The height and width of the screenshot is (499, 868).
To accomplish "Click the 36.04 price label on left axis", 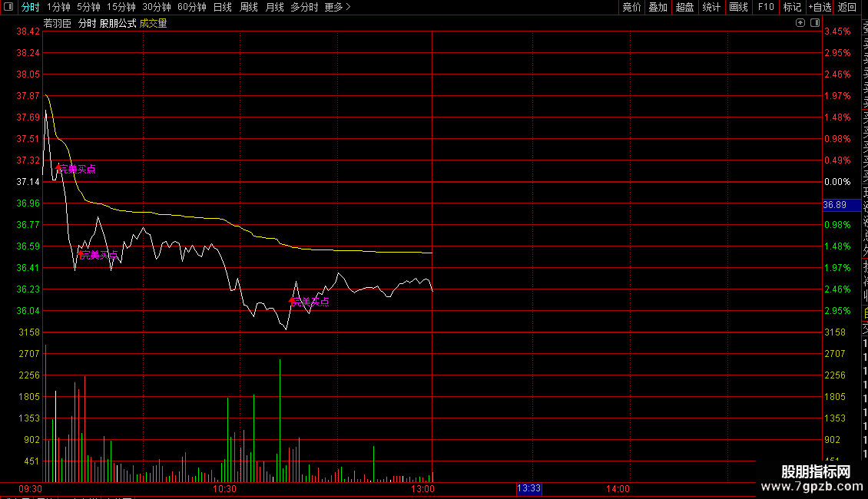I will pyautogui.click(x=28, y=310).
